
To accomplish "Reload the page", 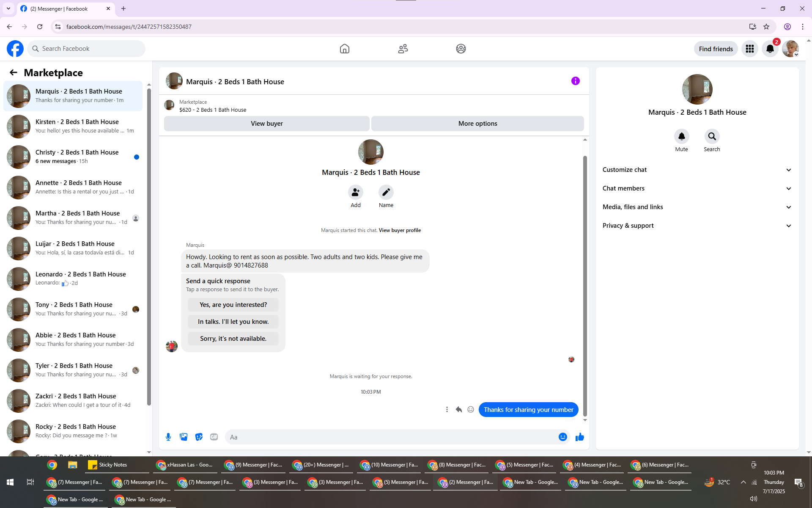I will pos(40,27).
